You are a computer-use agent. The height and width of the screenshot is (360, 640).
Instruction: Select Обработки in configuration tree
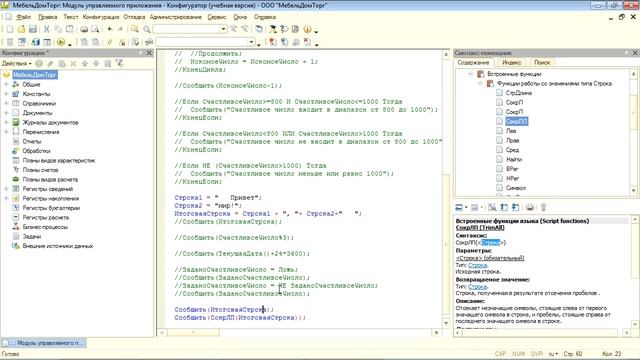coord(36,151)
